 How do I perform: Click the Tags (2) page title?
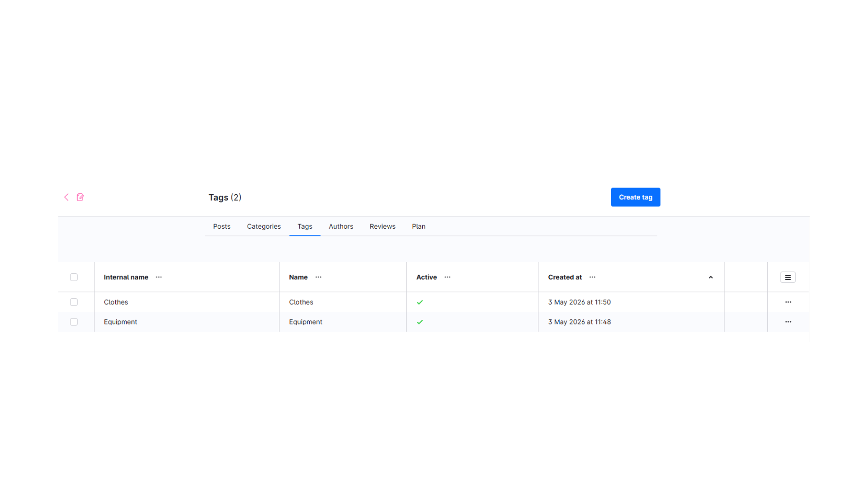pos(225,197)
